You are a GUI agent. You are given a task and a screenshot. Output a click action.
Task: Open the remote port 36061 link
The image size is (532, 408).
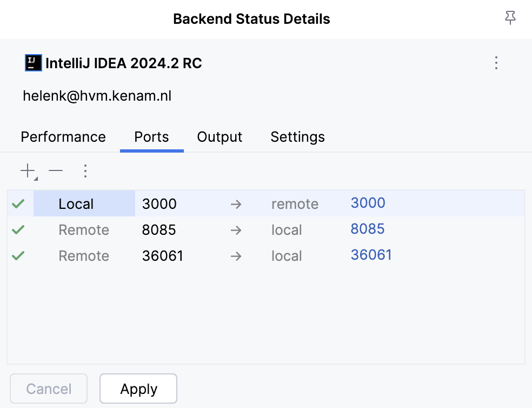tap(371, 254)
